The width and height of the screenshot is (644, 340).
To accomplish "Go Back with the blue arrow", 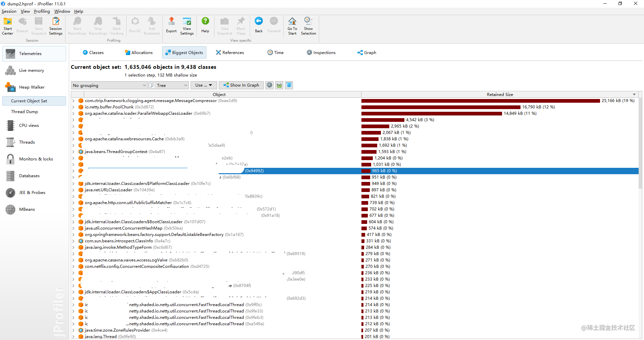I will (259, 25).
